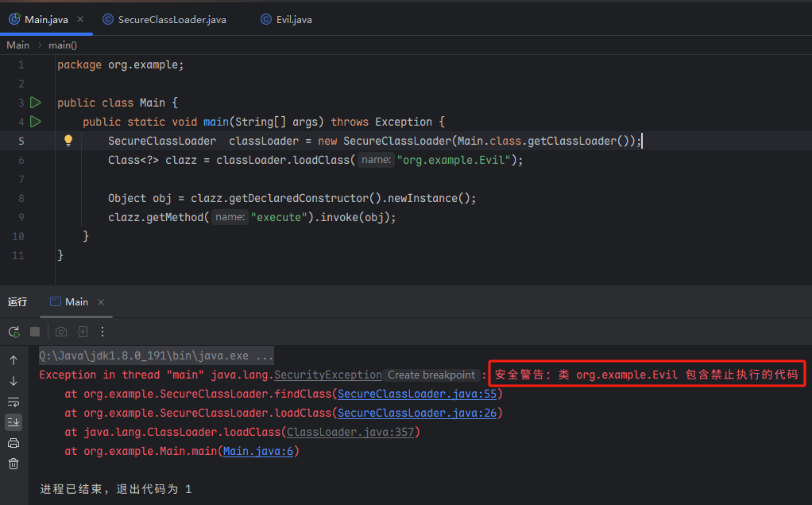Close the Main.java editor tab
This screenshot has width=812, height=505.
tap(80, 19)
